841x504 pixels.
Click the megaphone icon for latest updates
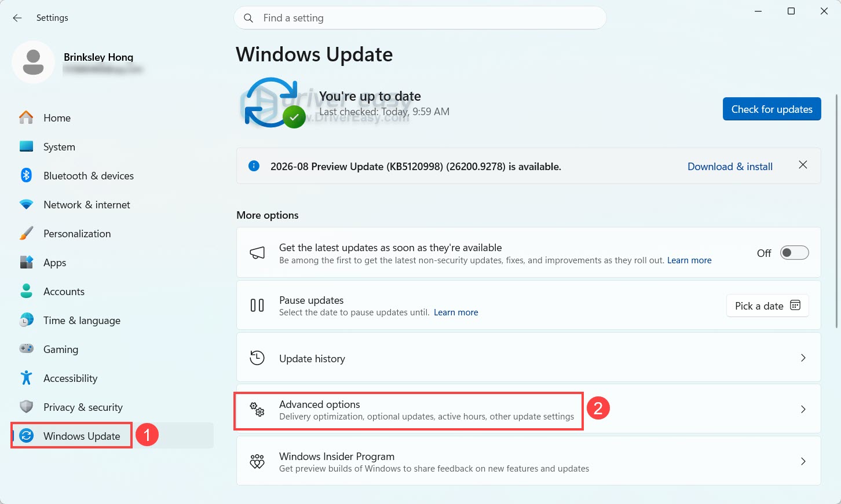(x=257, y=253)
